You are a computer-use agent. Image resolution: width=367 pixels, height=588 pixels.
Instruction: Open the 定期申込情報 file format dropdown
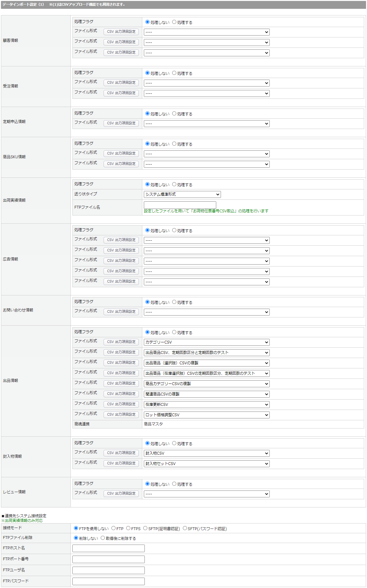[x=206, y=124]
